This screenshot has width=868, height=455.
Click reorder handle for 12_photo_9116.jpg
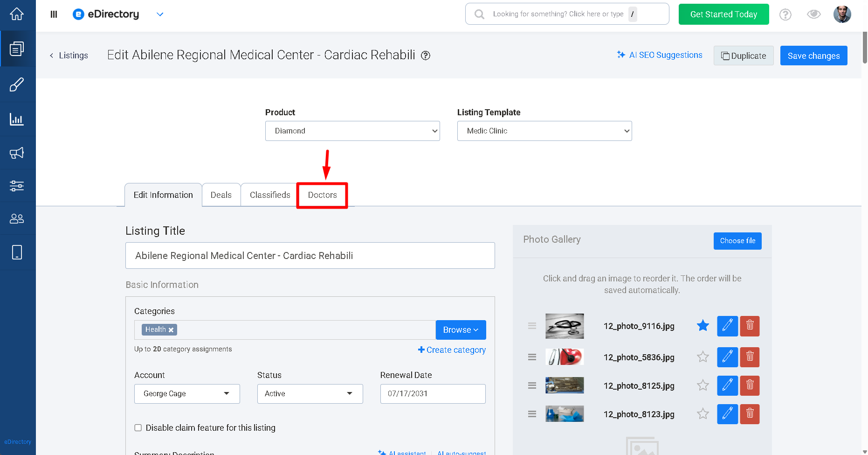[x=532, y=326]
